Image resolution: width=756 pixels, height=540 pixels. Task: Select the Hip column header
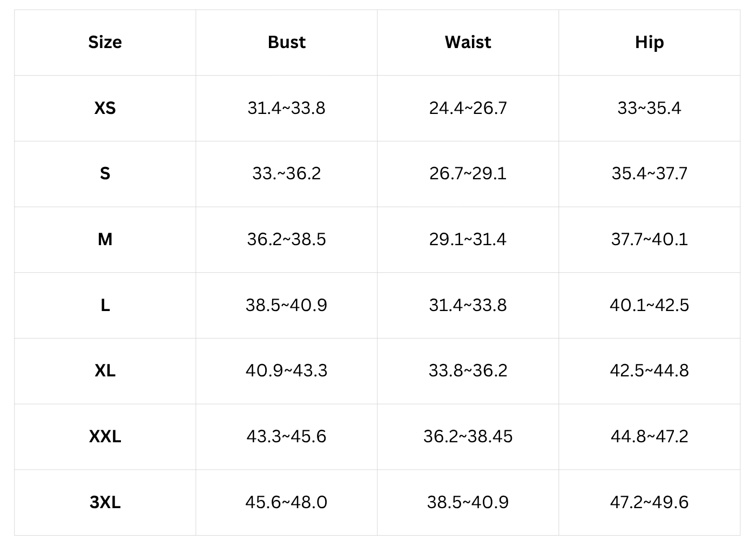click(649, 42)
